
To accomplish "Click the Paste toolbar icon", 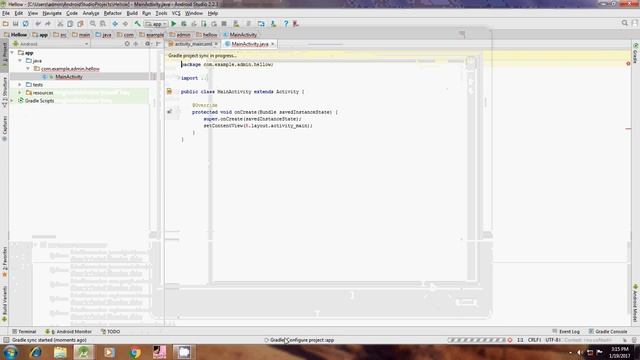I will [x=80, y=24].
